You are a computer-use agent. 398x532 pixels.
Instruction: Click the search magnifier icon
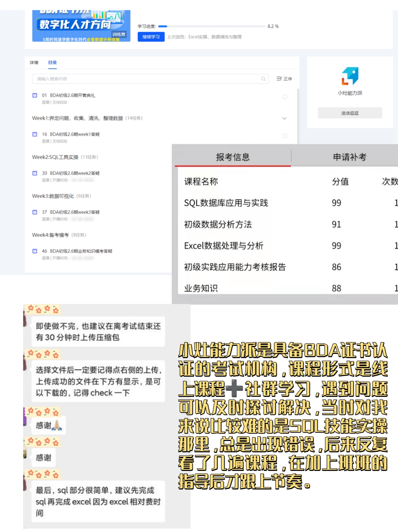263,79
